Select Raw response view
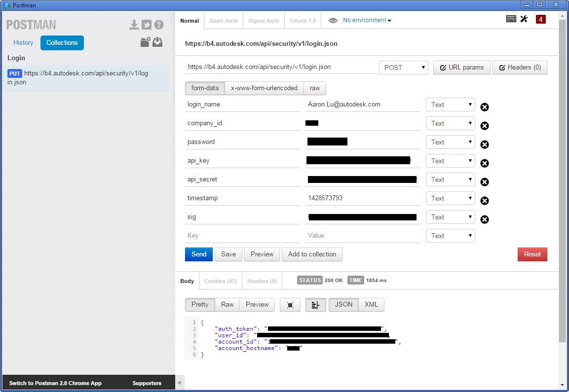Screen dimensions: 569x392 227,305
